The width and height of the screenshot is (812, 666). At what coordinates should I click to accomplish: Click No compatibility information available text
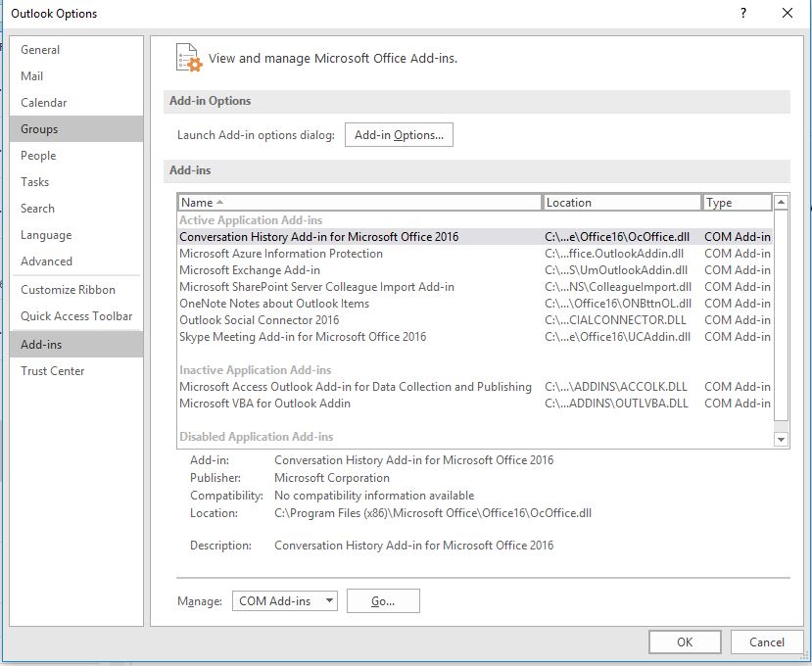point(374,496)
